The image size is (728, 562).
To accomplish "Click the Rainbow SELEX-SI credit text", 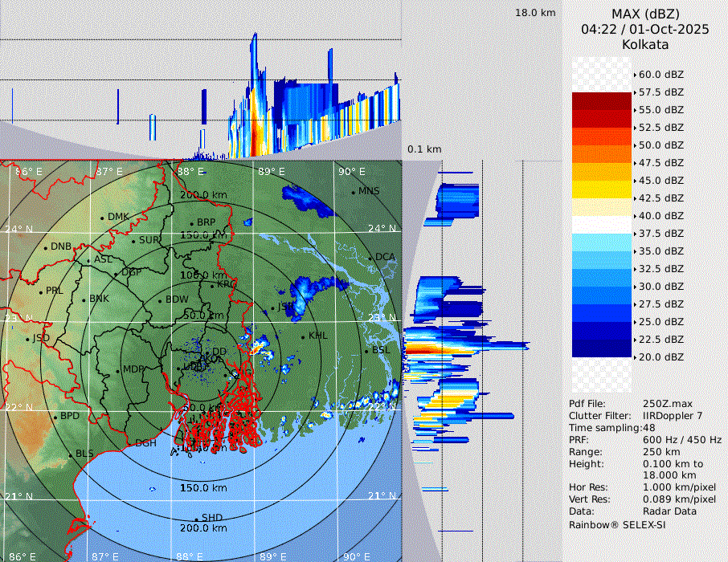I will click(x=616, y=524).
